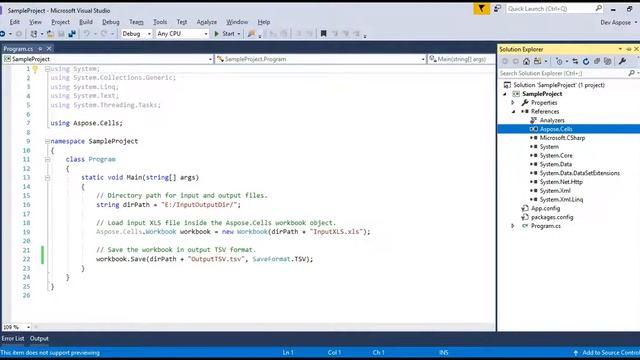Screen dimensions: 640x360
Task: Click the Collapse All icon
Action: point(597,61)
